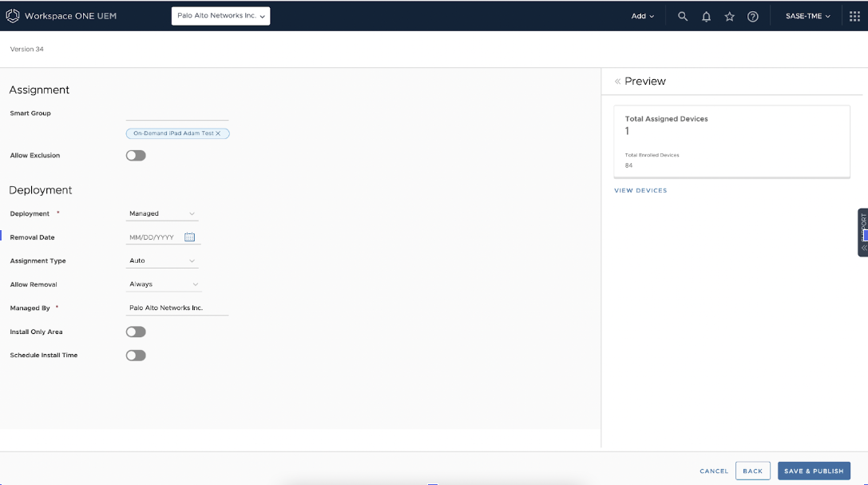Open the app launcher grid icon
Image resolution: width=868 pixels, height=485 pixels.
(854, 15)
